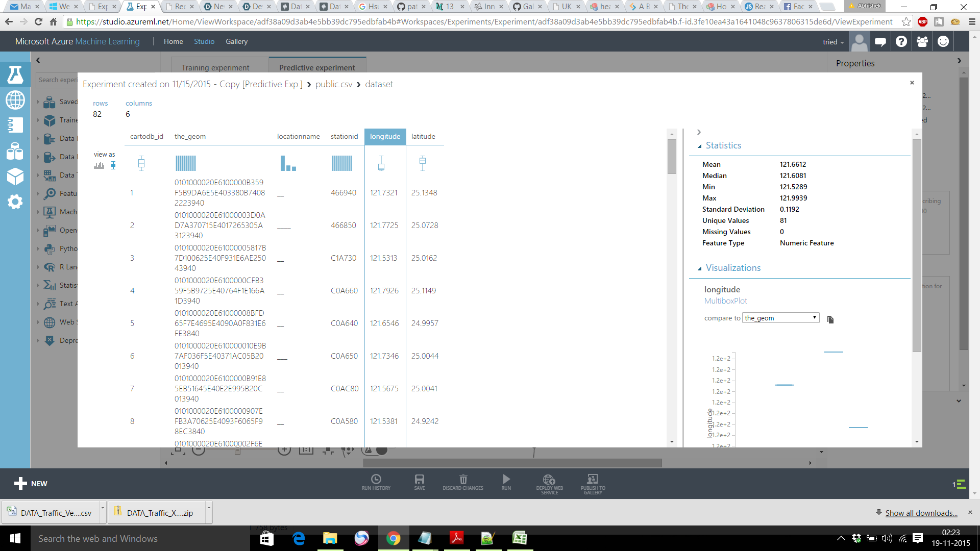Open Experiments flask icon in sidebar
980x551 pixels.
coord(15,75)
